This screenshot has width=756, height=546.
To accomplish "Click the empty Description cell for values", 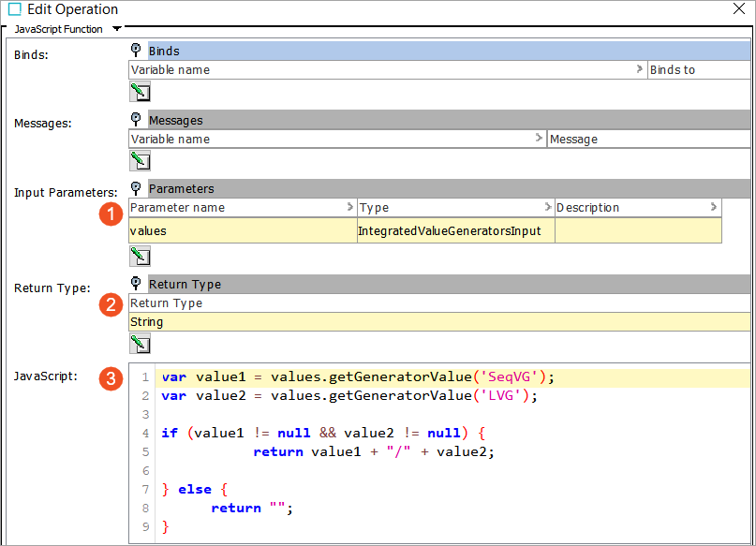I will [637, 230].
